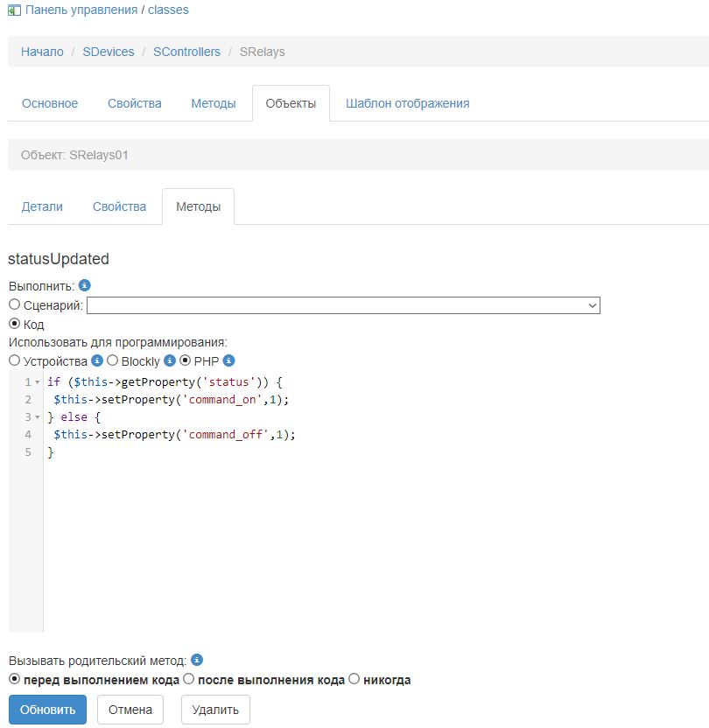Open info icon next to Выполнить
This screenshot has height=728, width=709.
[85, 285]
